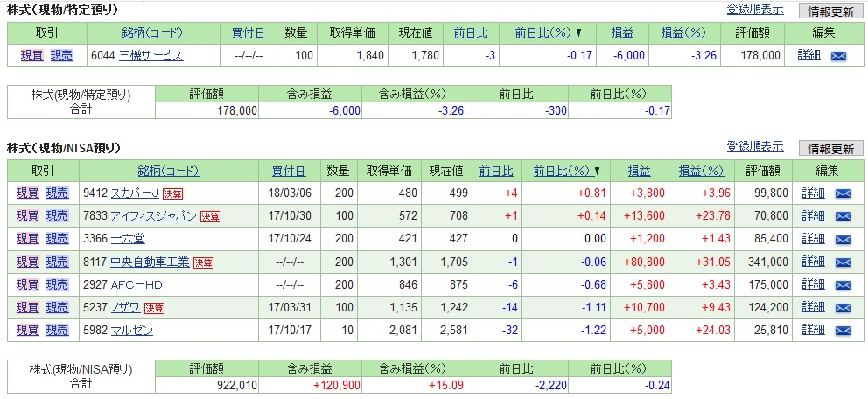
Task: Click 現買 for AFC-HD
Action: coord(28,285)
